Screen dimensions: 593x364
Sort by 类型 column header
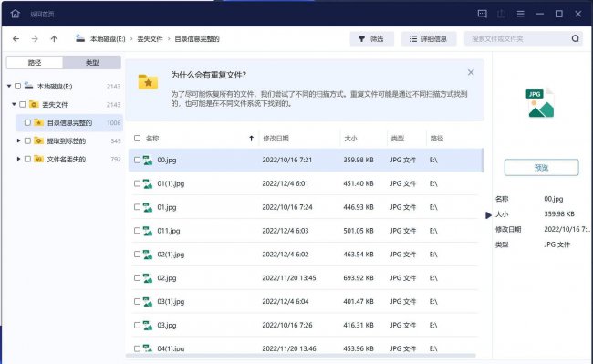(398, 139)
